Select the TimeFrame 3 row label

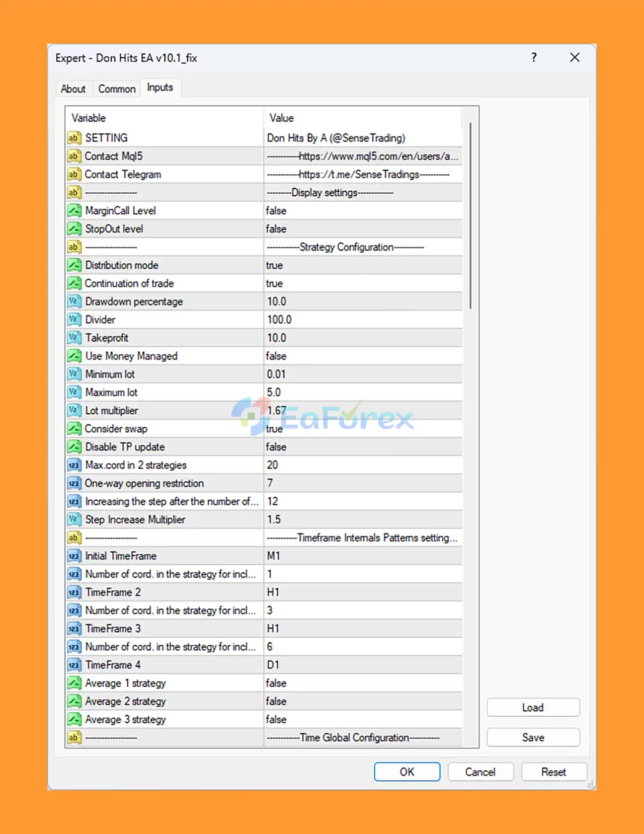(113, 628)
